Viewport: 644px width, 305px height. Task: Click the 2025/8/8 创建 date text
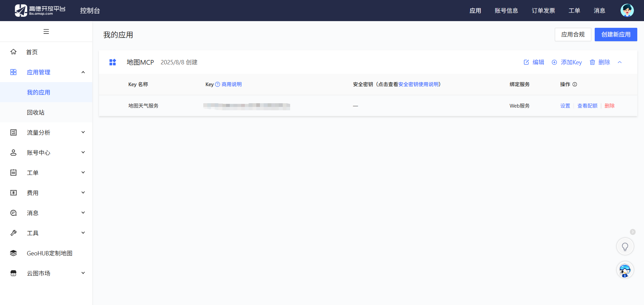tap(179, 62)
